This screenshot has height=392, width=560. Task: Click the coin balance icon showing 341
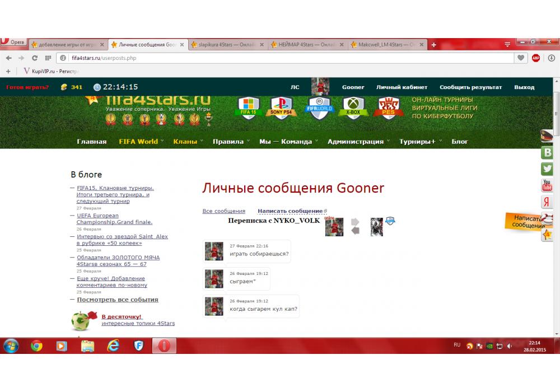click(x=64, y=87)
